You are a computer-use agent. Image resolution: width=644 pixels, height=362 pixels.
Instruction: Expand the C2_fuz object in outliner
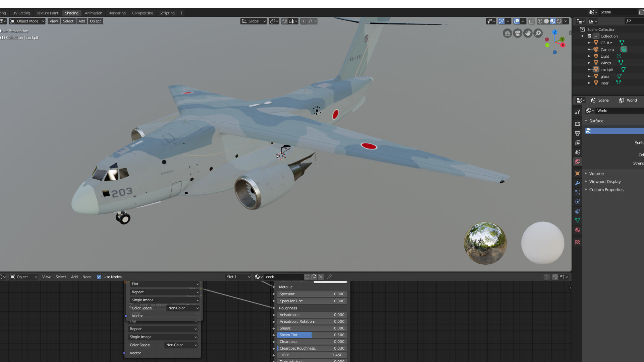589,43
